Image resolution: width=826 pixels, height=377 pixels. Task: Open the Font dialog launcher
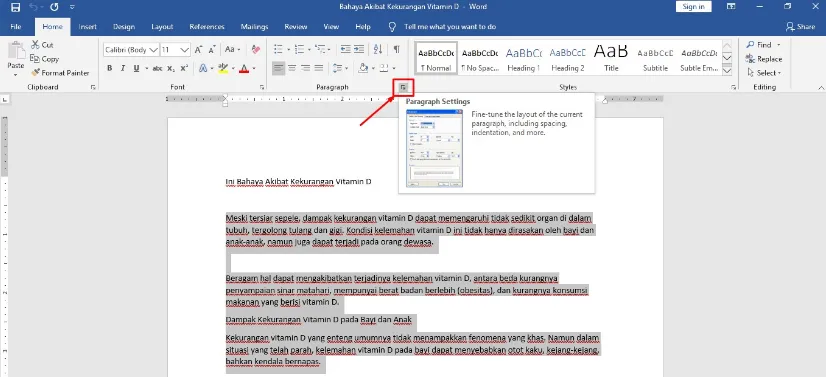coord(262,87)
